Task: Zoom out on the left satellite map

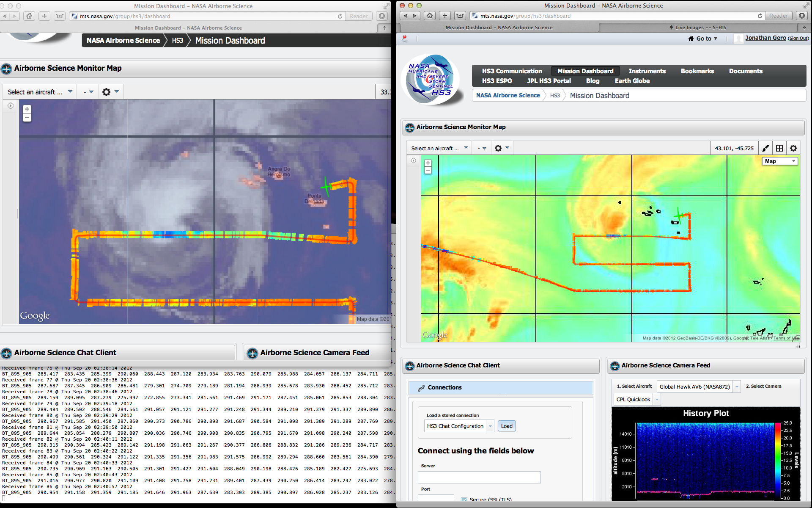Action: [27, 118]
